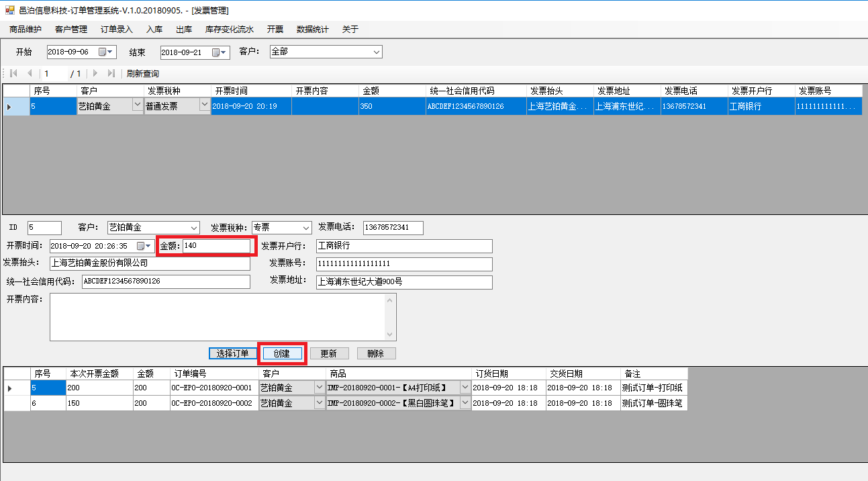Click the 发票开户行 field 工商银行

pos(404,246)
